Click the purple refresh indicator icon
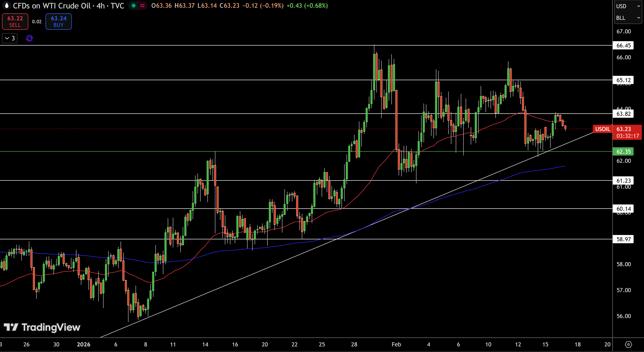Screen dimensions: 644x352 [x=30, y=38]
